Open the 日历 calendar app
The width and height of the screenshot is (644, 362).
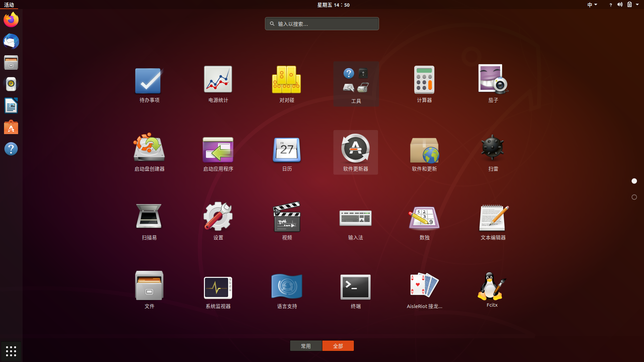[x=286, y=153]
